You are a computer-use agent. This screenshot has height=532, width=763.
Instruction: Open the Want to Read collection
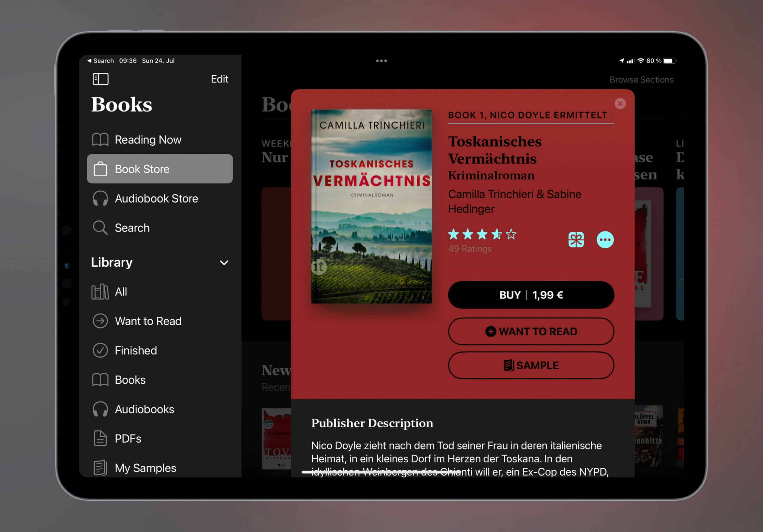click(x=160, y=321)
